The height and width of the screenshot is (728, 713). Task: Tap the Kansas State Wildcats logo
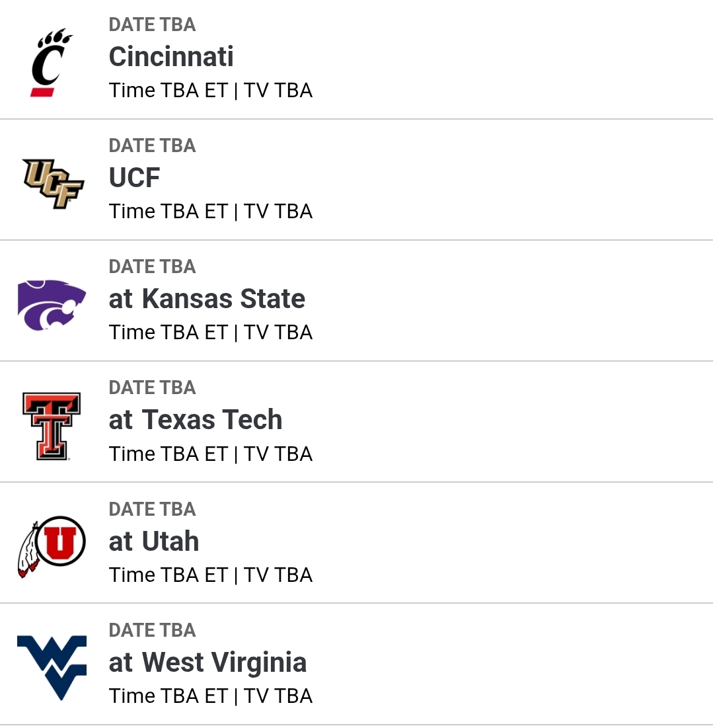52,305
